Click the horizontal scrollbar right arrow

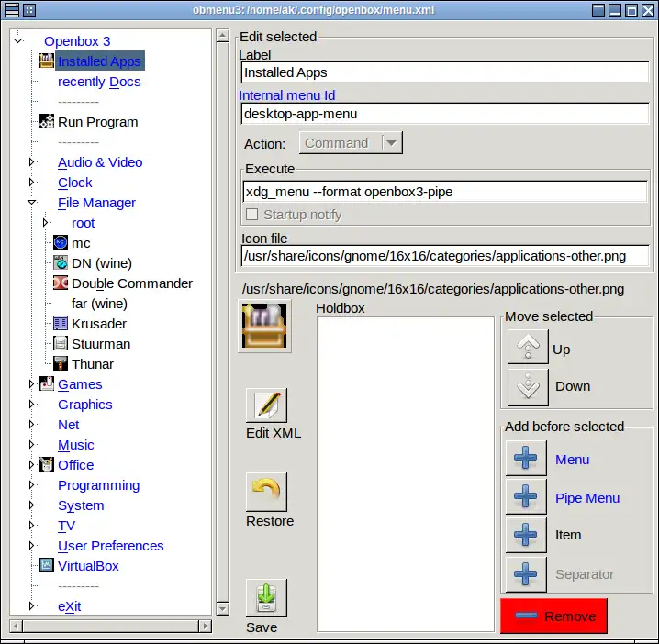[205, 626]
